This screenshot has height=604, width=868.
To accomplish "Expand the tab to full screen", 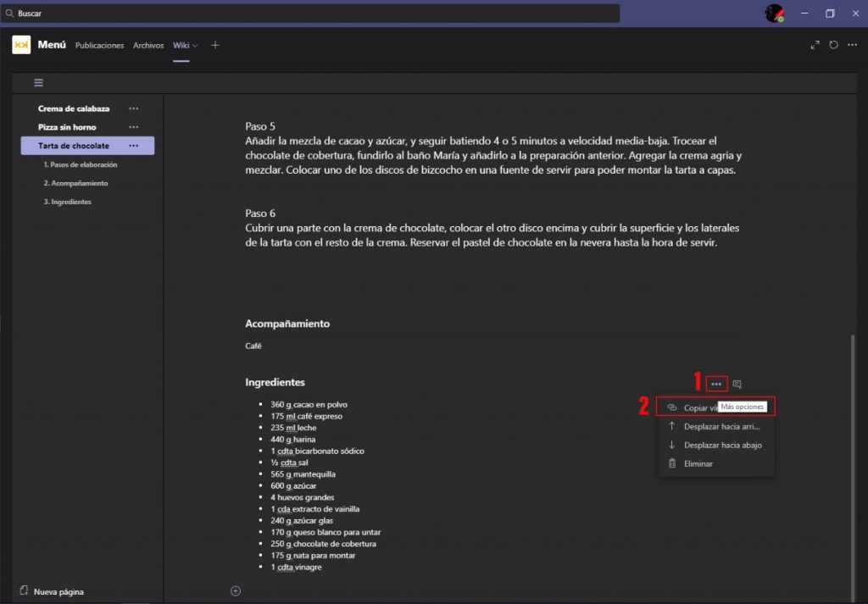I will [815, 45].
